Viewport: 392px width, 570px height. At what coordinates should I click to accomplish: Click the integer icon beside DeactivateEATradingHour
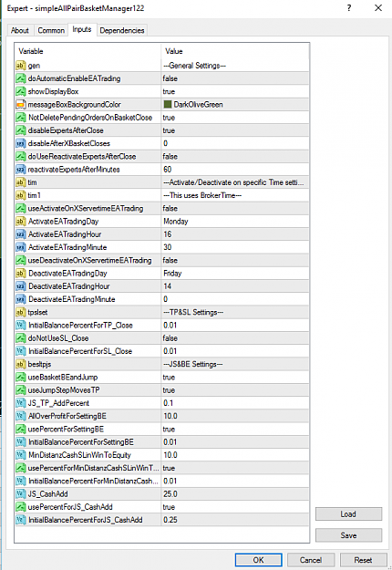[x=21, y=286]
